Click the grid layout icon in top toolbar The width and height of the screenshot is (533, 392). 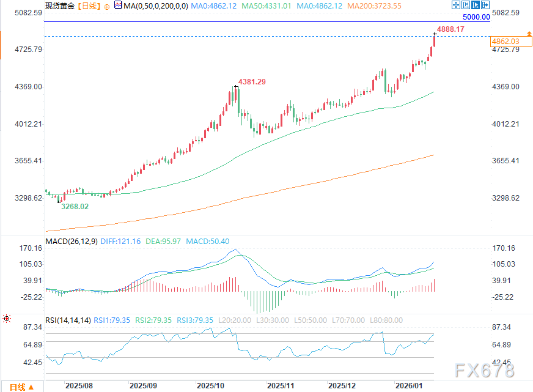click(x=465, y=6)
